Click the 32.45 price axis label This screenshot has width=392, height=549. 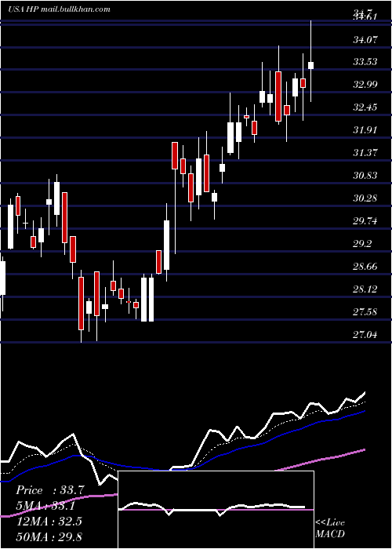point(365,107)
